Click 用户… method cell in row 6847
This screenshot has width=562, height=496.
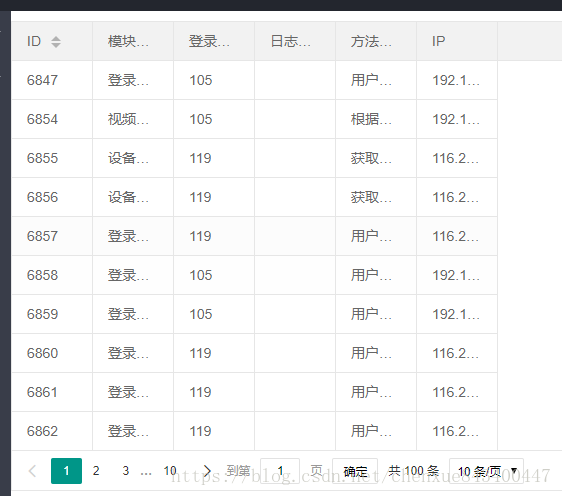(x=376, y=80)
